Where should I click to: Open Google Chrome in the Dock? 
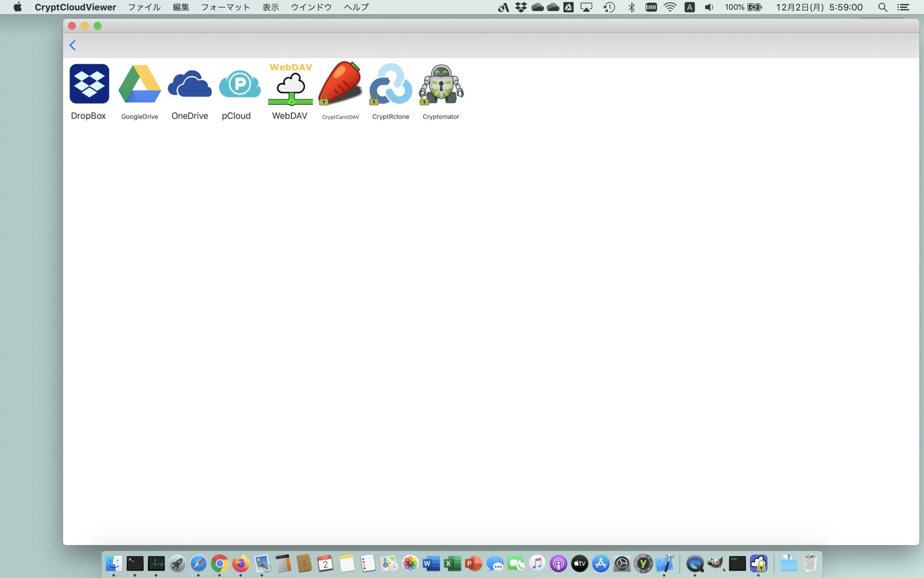click(x=219, y=563)
